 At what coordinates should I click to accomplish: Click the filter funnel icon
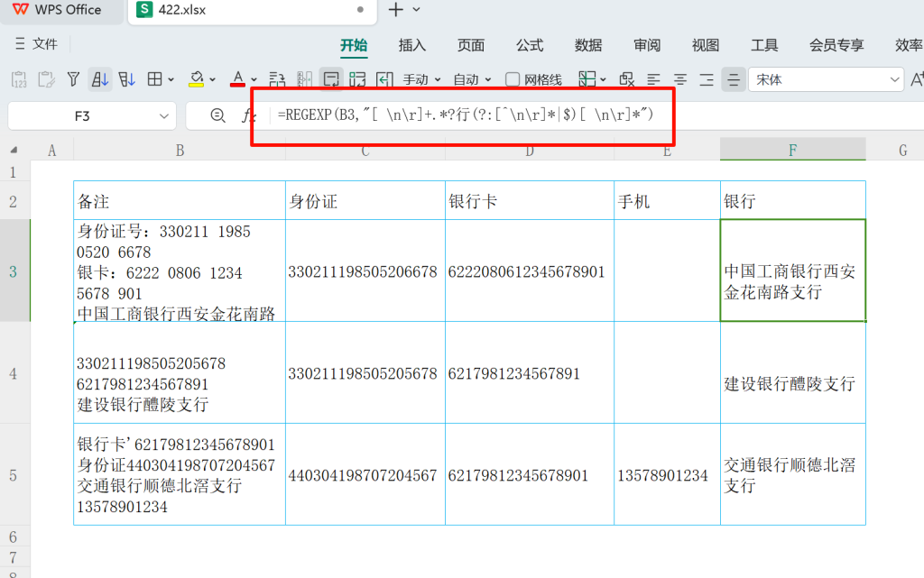click(73, 79)
